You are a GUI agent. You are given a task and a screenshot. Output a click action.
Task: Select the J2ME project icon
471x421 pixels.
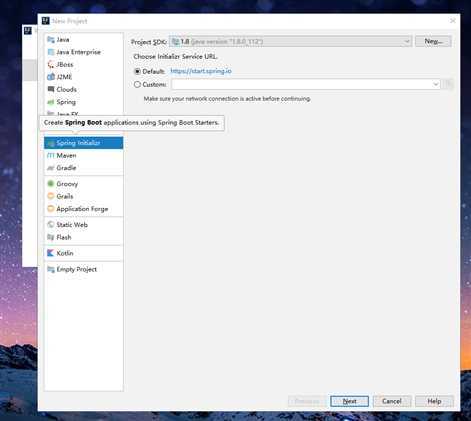point(51,77)
